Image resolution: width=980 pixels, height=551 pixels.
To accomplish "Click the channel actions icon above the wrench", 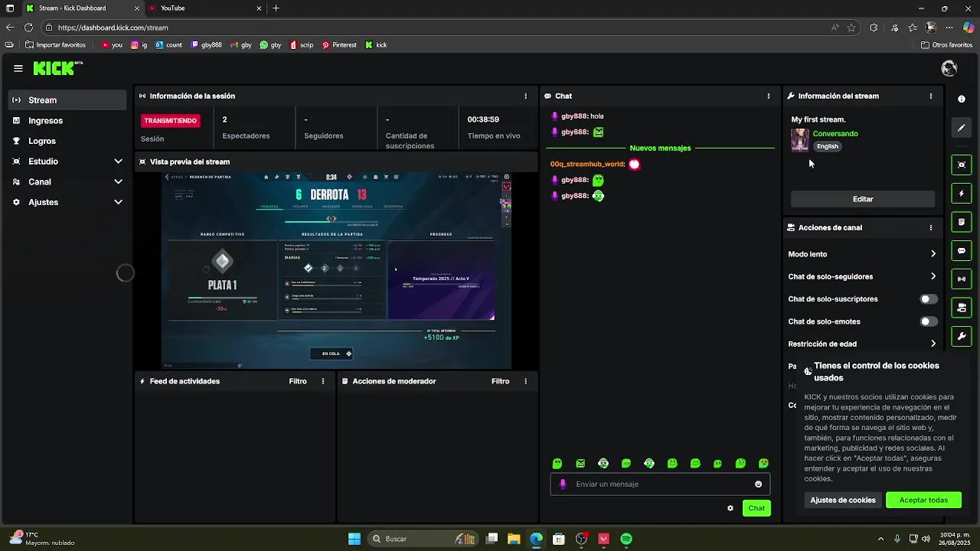I will click(962, 308).
